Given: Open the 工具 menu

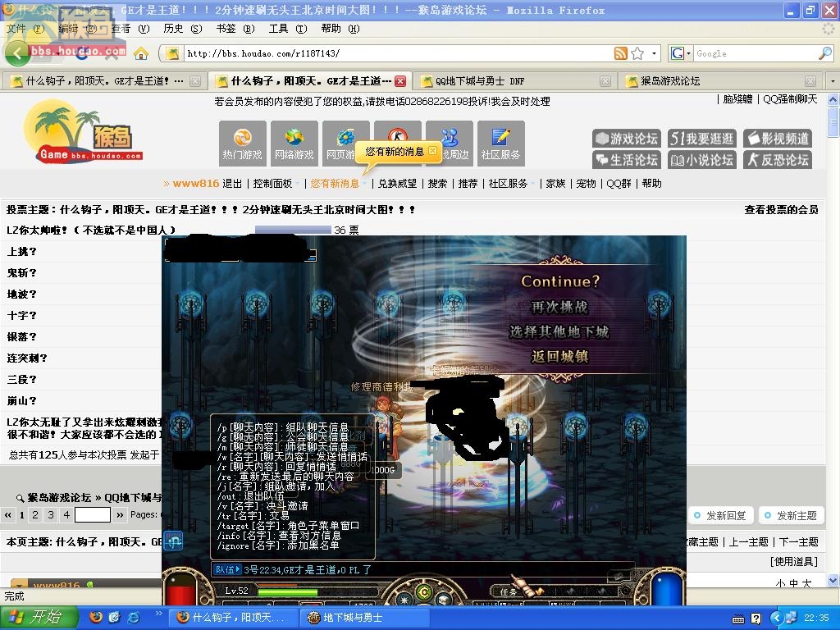Looking at the screenshot, I should [288, 29].
